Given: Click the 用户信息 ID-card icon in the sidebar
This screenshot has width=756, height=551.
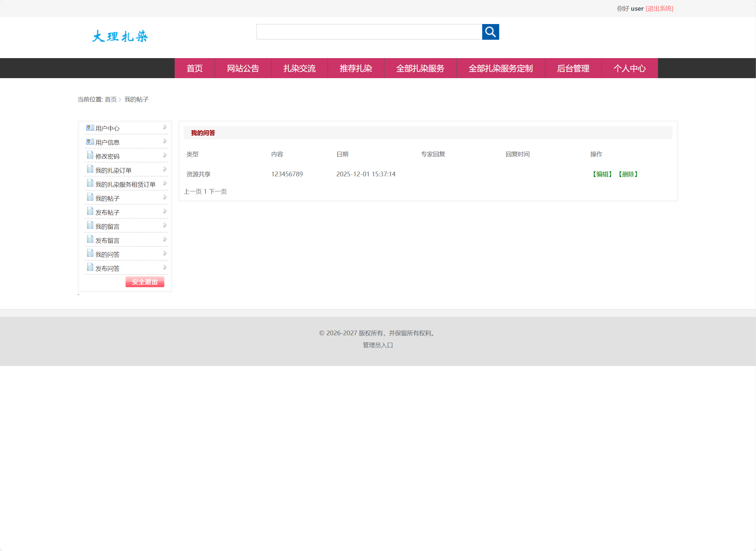Looking at the screenshot, I should [90, 142].
